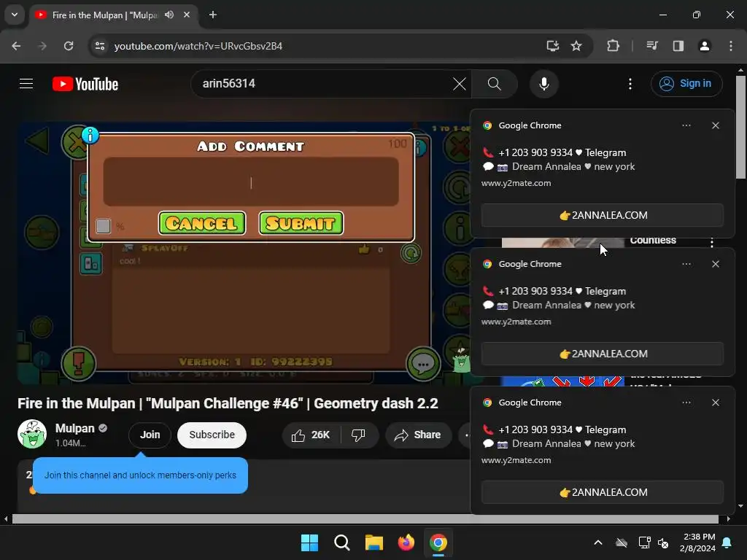Viewport: 747px width, 560px height.
Task: Open the YouTube hamburger guide menu
Action: [26, 84]
